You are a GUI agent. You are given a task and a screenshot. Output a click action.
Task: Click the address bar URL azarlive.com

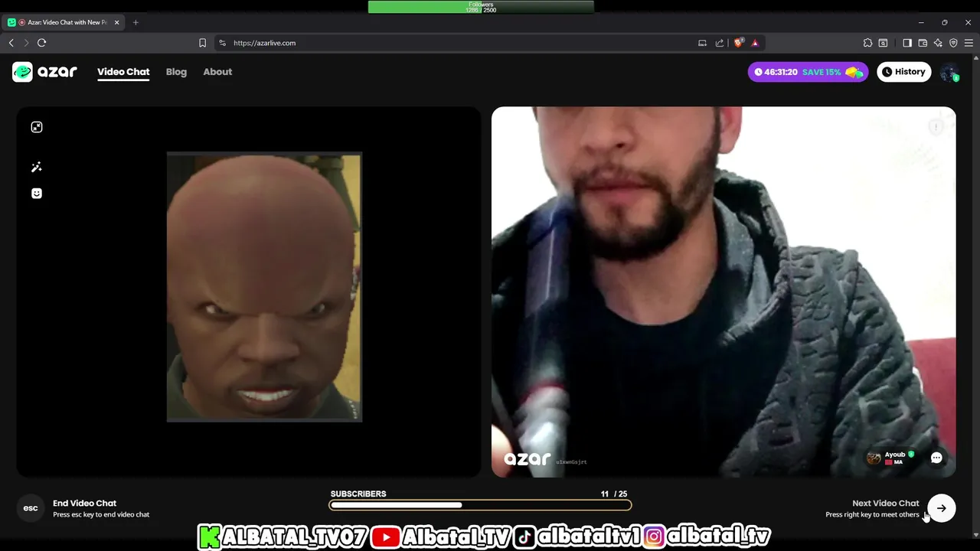[264, 43]
